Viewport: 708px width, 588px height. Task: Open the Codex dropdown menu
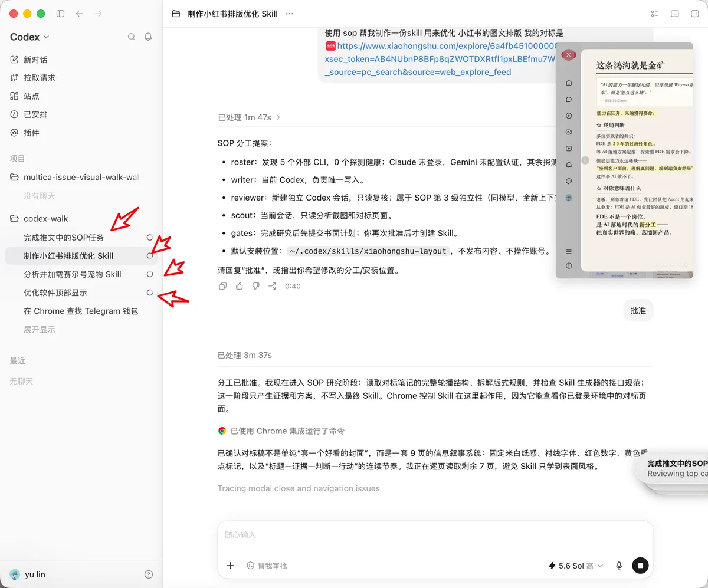(x=29, y=37)
